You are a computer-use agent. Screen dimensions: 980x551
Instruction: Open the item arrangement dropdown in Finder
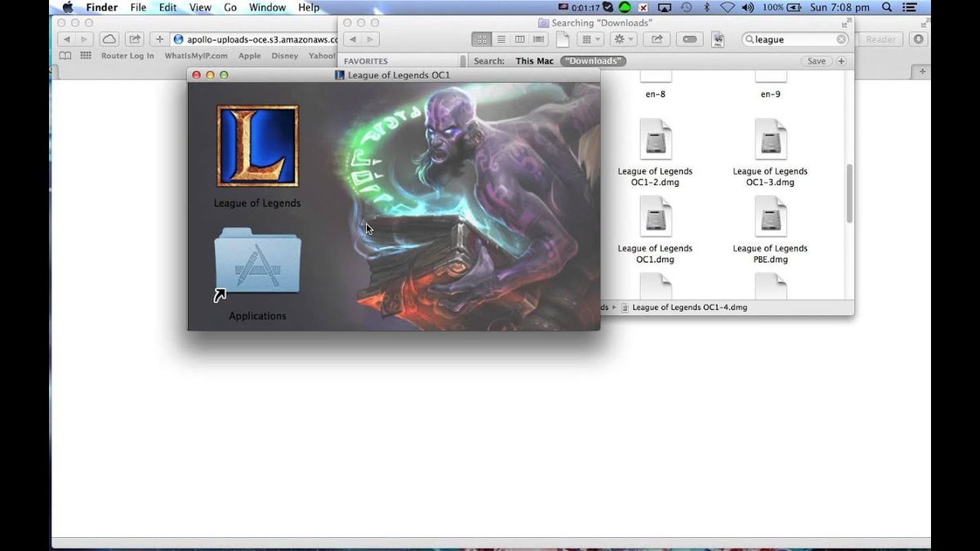click(590, 39)
